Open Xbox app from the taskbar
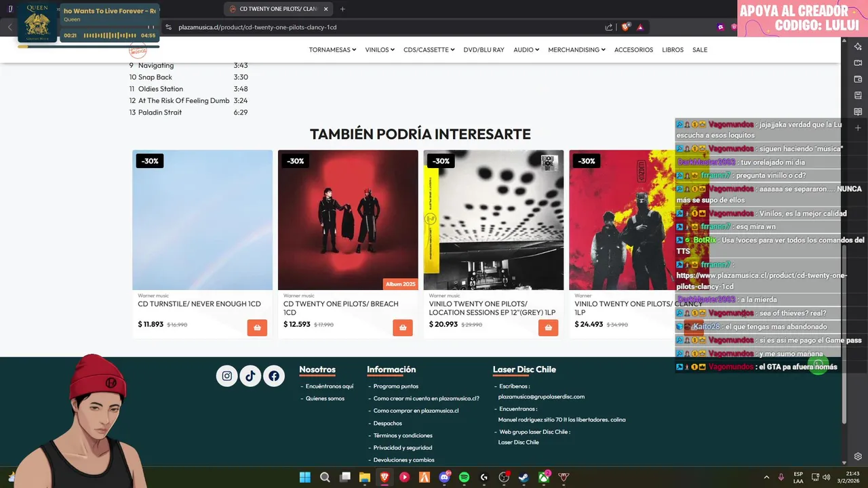This screenshot has height=488, width=868. coord(543,477)
